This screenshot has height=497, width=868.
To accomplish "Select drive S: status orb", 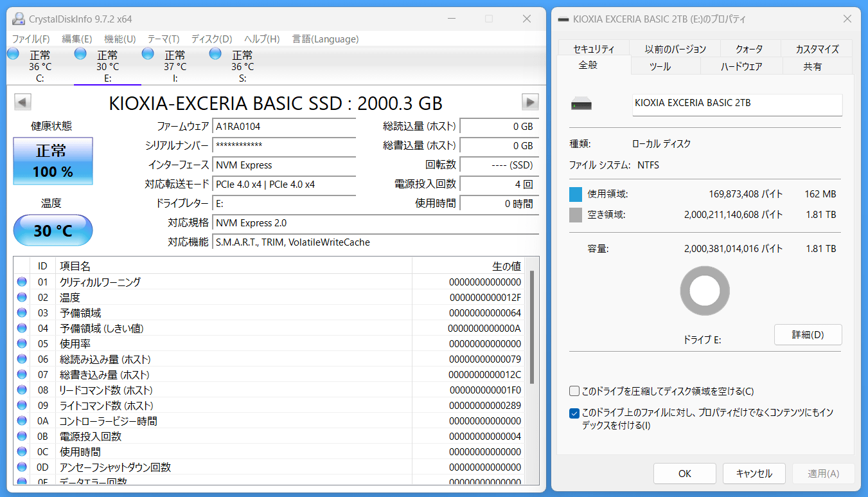I will coord(215,54).
